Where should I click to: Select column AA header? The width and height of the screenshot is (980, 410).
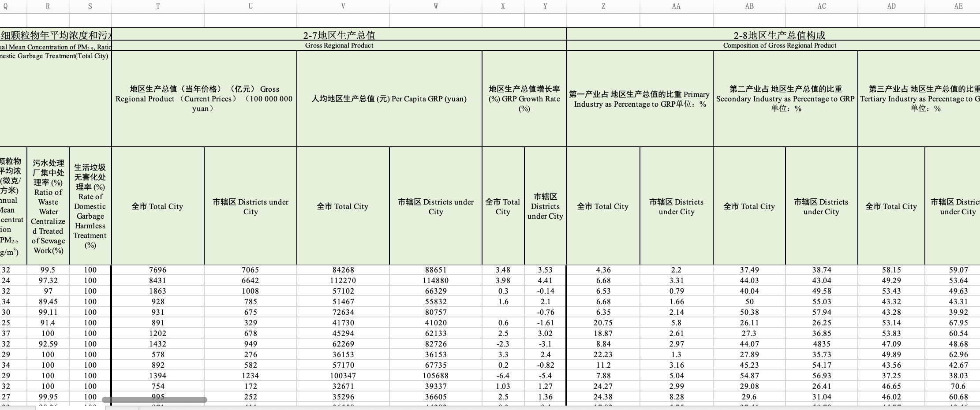677,6
